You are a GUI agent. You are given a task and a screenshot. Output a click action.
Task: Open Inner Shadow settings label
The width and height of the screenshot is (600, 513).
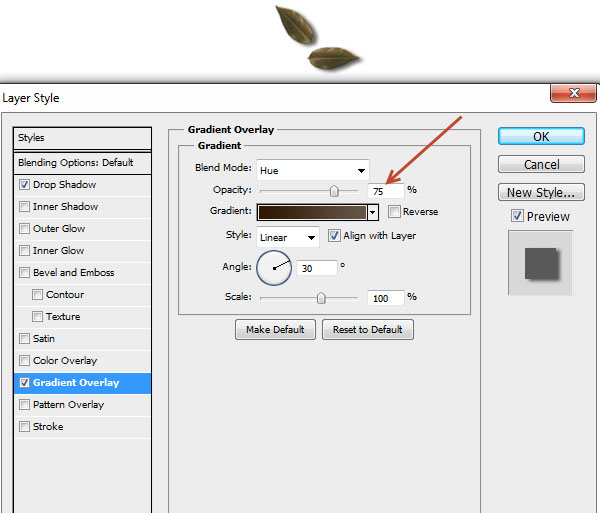coord(65,207)
